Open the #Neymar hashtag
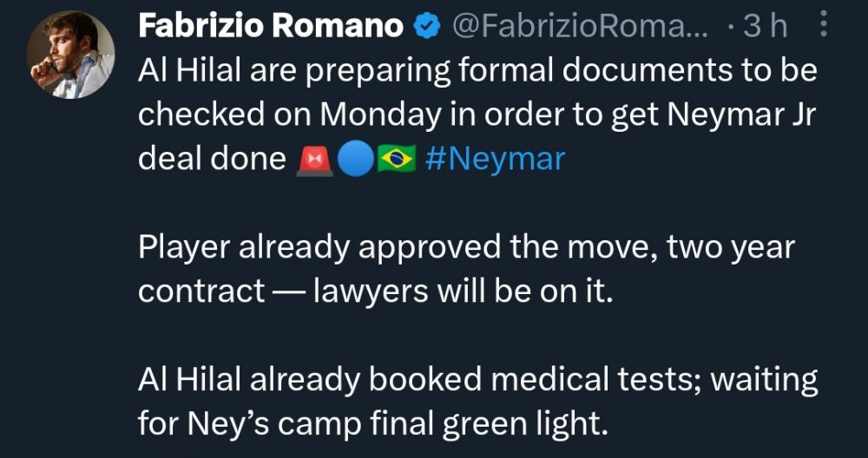 tap(495, 160)
